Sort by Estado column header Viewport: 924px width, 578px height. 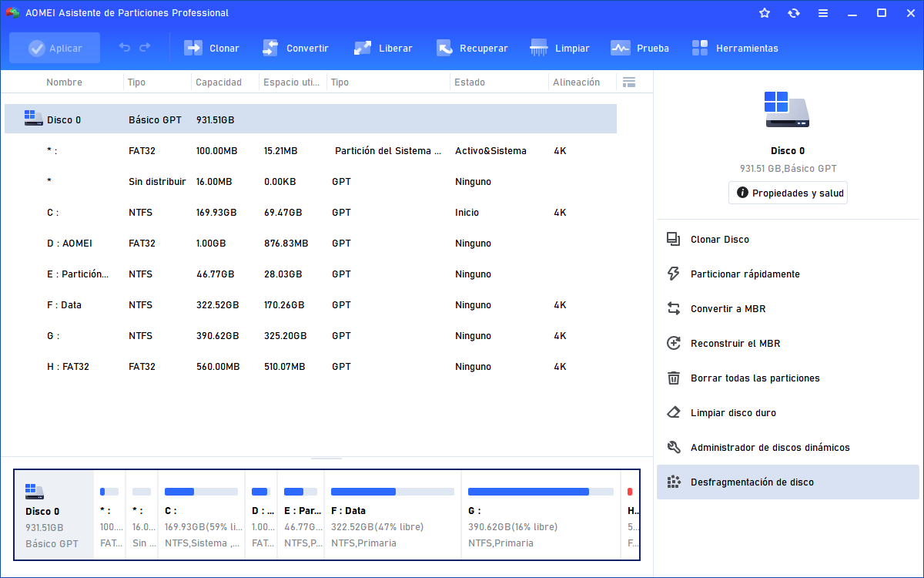[470, 82]
